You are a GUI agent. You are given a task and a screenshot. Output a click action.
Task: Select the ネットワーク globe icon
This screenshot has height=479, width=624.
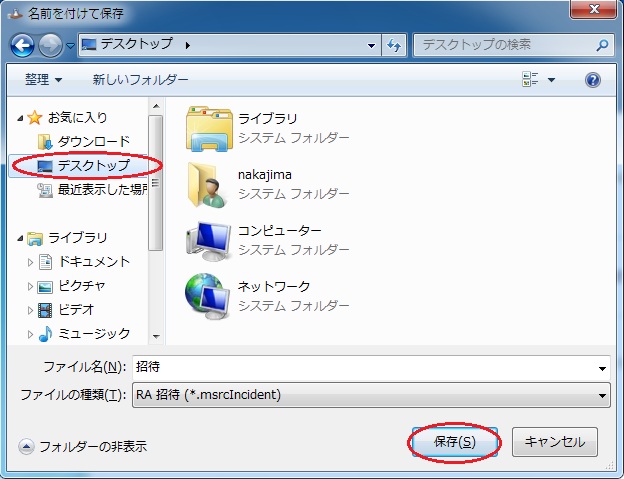[x=208, y=295]
